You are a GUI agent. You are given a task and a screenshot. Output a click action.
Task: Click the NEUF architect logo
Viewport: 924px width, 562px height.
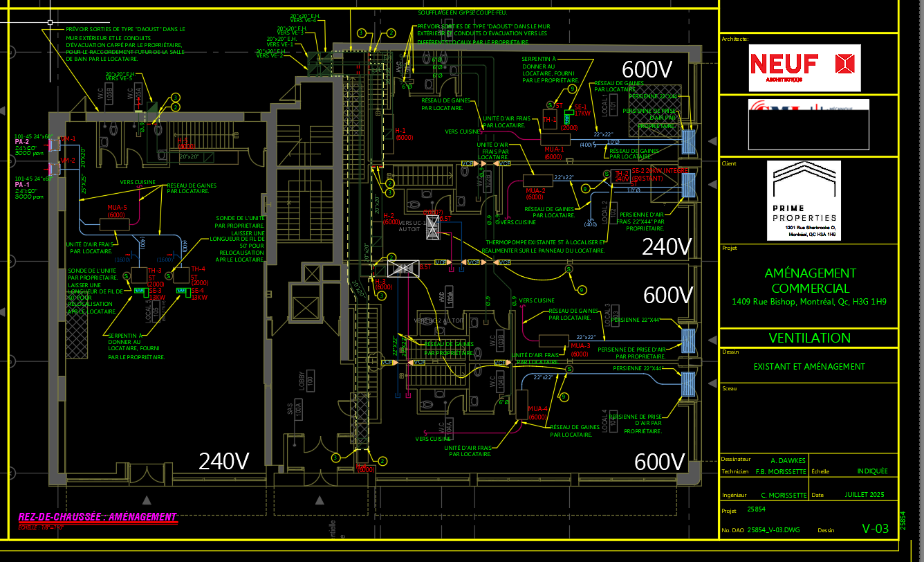click(x=805, y=67)
